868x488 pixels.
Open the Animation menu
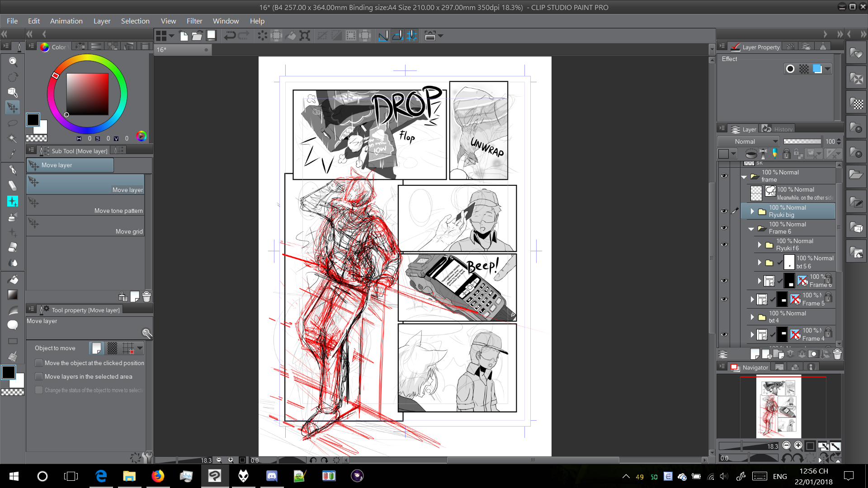coord(66,21)
